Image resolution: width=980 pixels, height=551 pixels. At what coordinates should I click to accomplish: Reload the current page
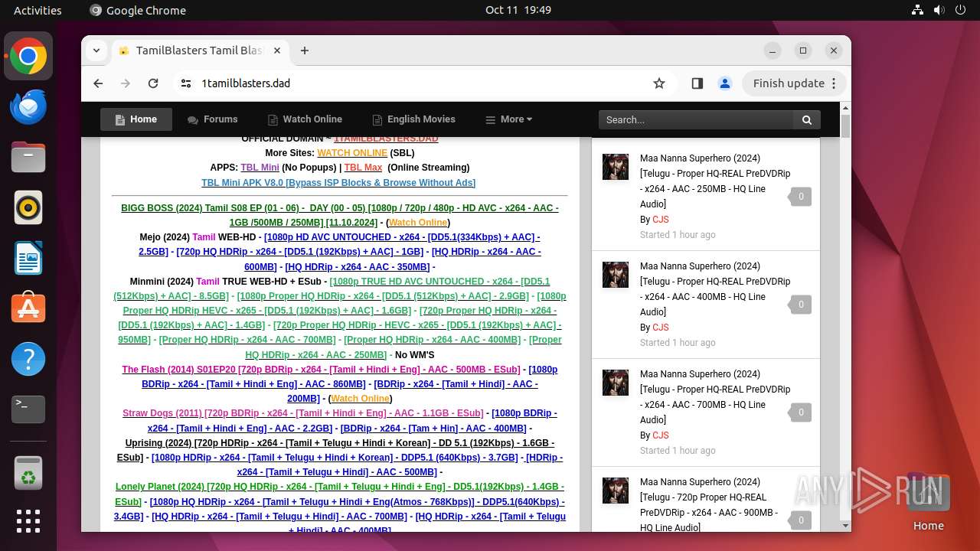pos(153,83)
